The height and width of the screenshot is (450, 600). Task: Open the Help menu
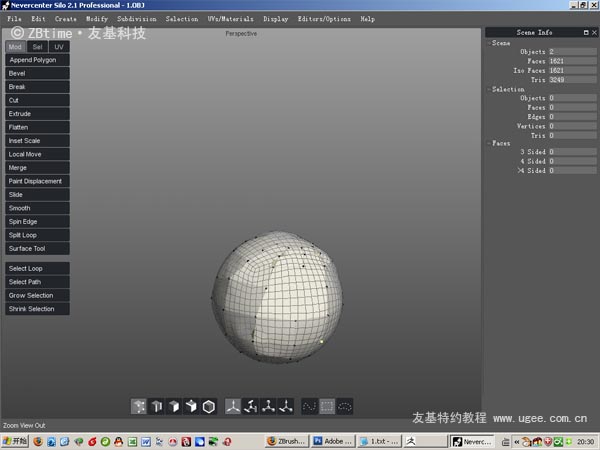367,19
